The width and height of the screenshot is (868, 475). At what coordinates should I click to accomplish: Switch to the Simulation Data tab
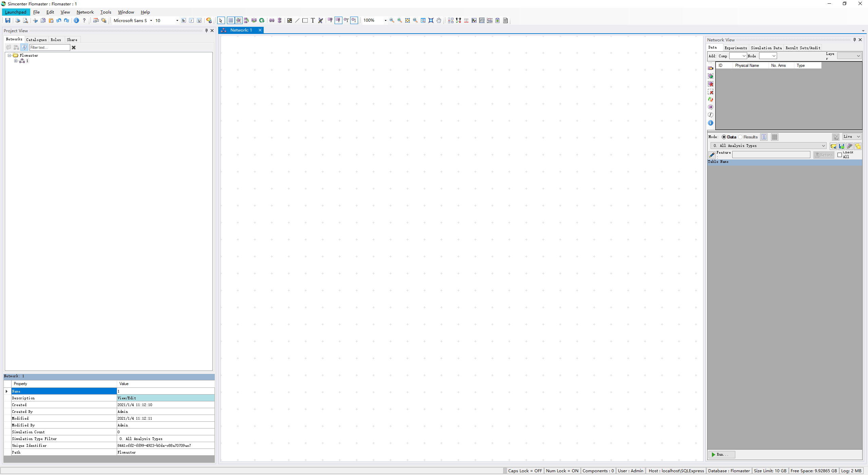pos(766,48)
